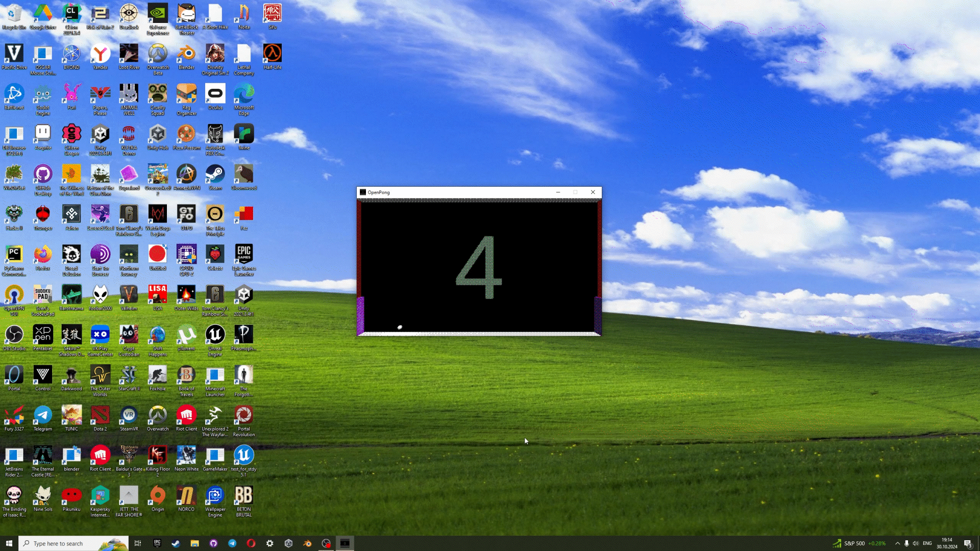The width and height of the screenshot is (980, 551).
Task: Click the Firefox desktop icon
Action: tap(43, 255)
